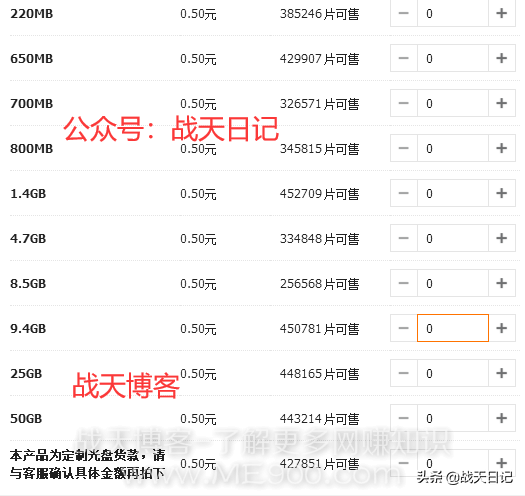The image size is (525, 496).
Task: Select the 25GB capacity label
Action: [x=26, y=373]
